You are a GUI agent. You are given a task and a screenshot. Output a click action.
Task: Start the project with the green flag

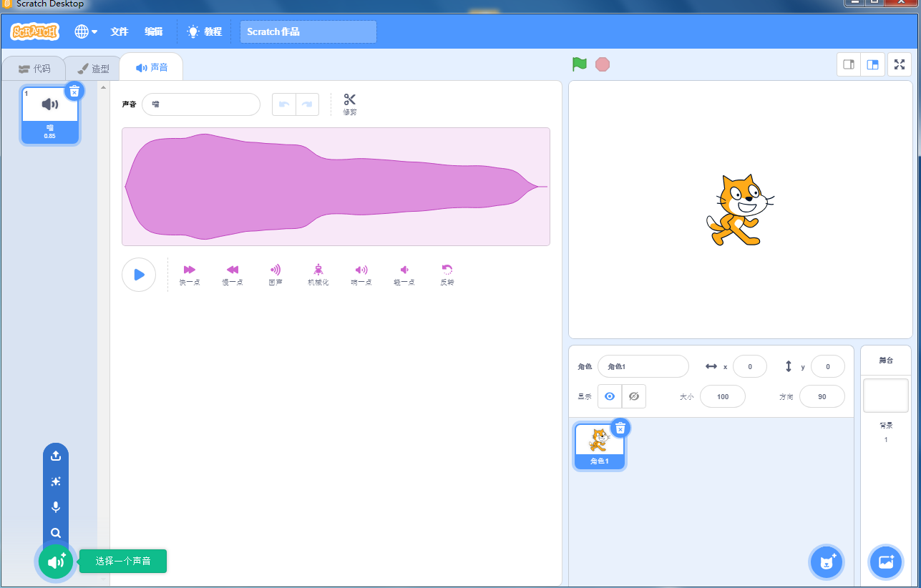pyautogui.click(x=578, y=64)
